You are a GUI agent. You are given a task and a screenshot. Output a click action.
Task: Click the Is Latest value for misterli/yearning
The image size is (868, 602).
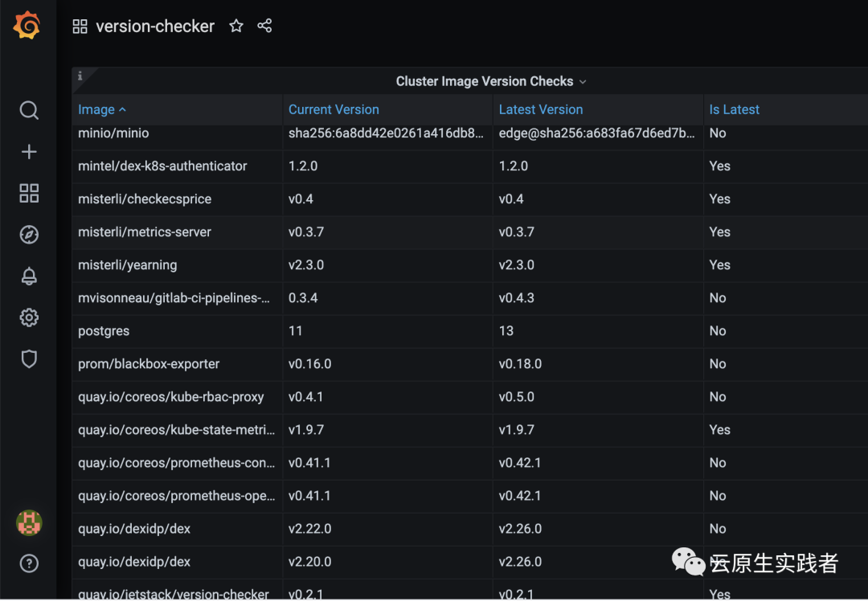pos(719,265)
